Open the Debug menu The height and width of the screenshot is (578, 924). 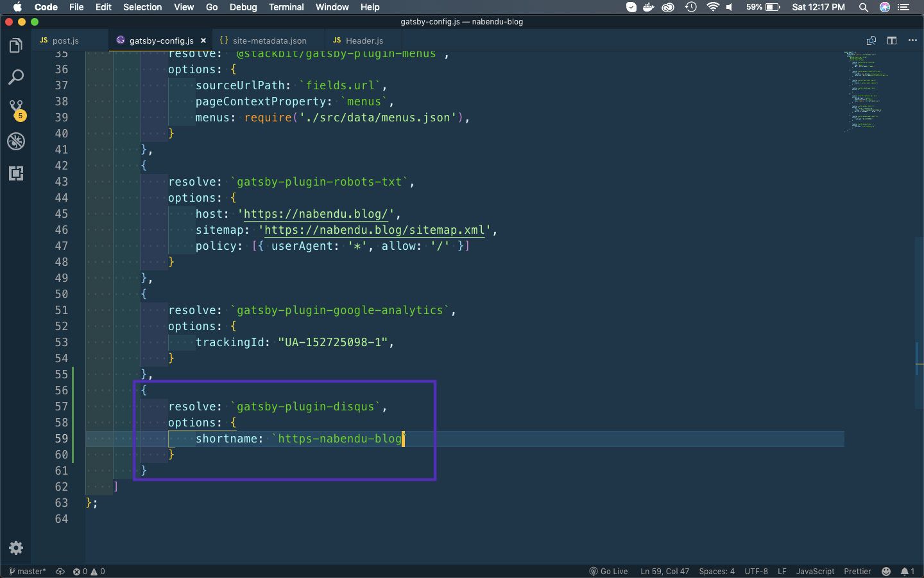point(243,7)
